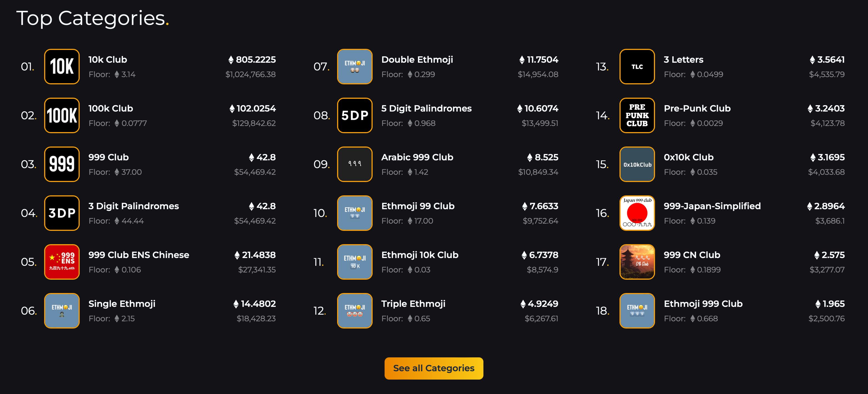
Task: Select the 5DP category icon
Action: pyautogui.click(x=355, y=115)
